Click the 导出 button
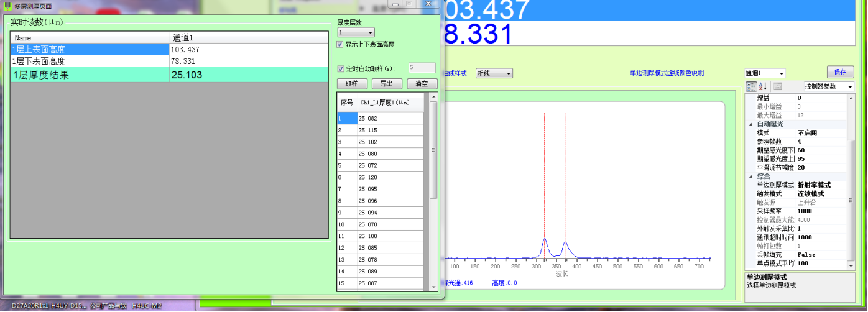The width and height of the screenshot is (868, 312). (387, 84)
